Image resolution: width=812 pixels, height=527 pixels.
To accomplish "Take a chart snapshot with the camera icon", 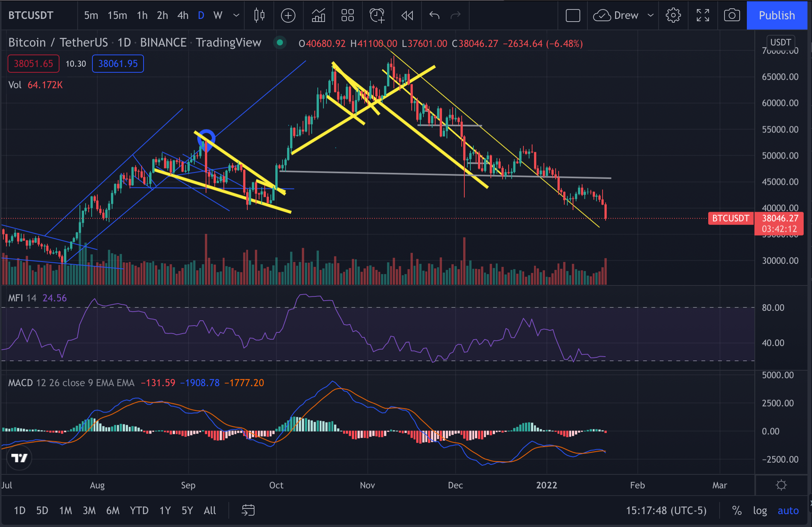I will tap(732, 16).
